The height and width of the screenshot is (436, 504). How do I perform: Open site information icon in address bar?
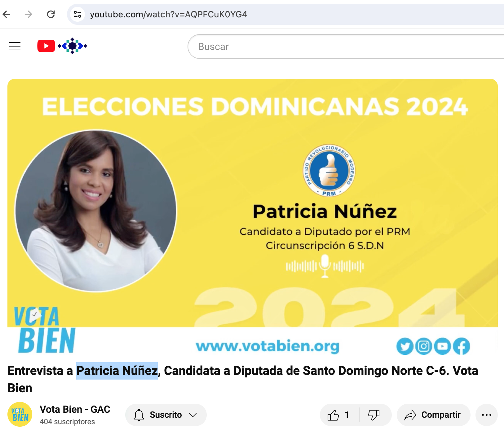click(77, 14)
